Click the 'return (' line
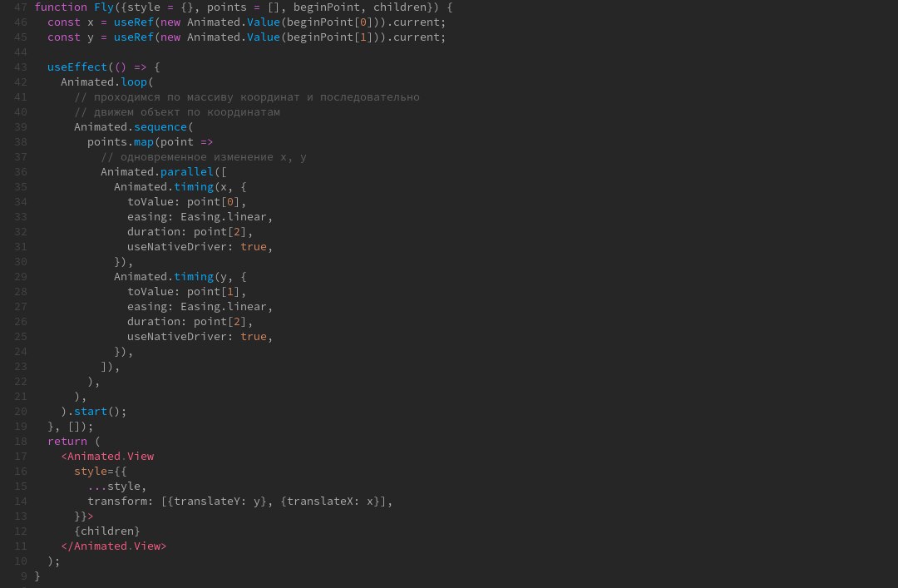 point(74,442)
